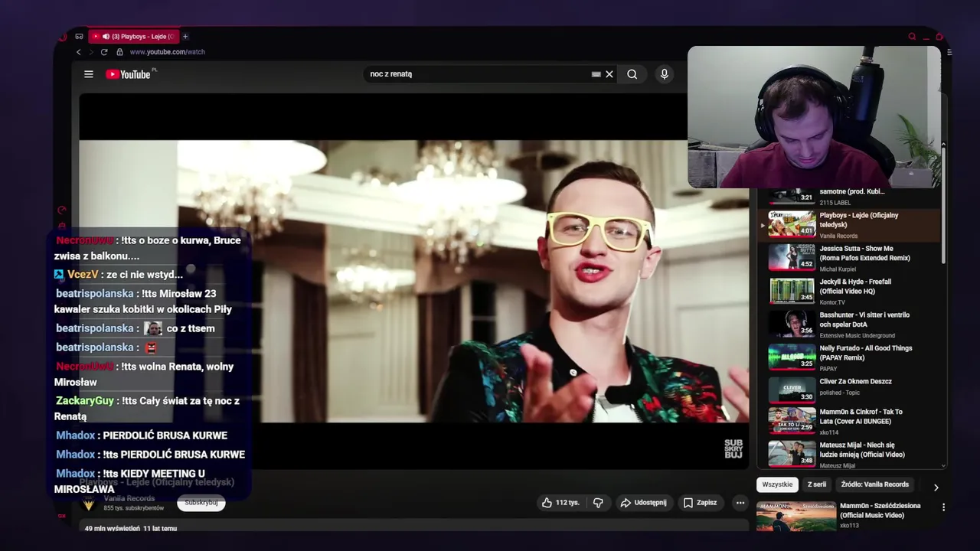Open the Vanila Records channel name
Image resolution: width=980 pixels, height=551 pixels.
point(129,499)
